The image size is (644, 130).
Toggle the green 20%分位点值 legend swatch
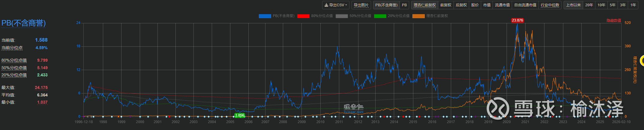[380, 16]
